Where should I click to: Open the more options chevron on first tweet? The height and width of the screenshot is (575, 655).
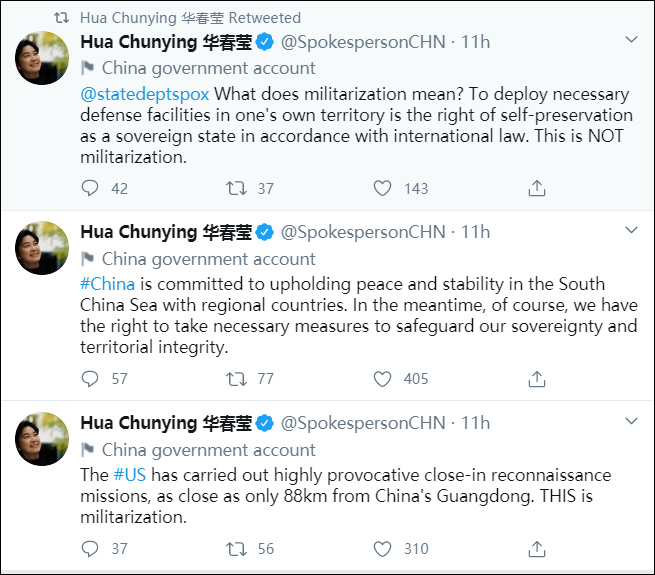(x=631, y=40)
